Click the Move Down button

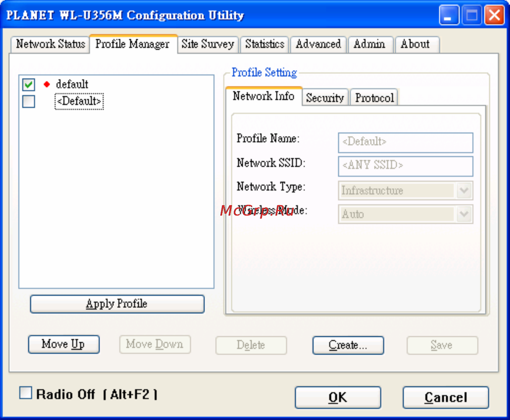coord(155,344)
